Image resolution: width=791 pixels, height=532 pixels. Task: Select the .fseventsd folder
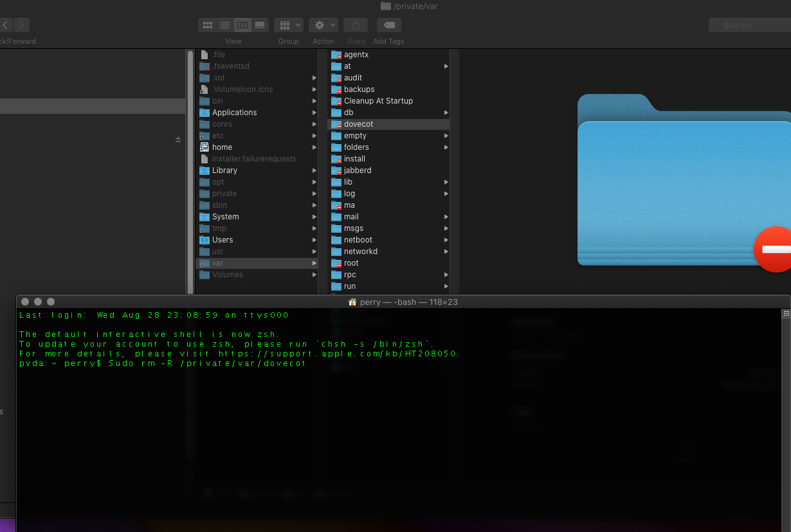257,66
